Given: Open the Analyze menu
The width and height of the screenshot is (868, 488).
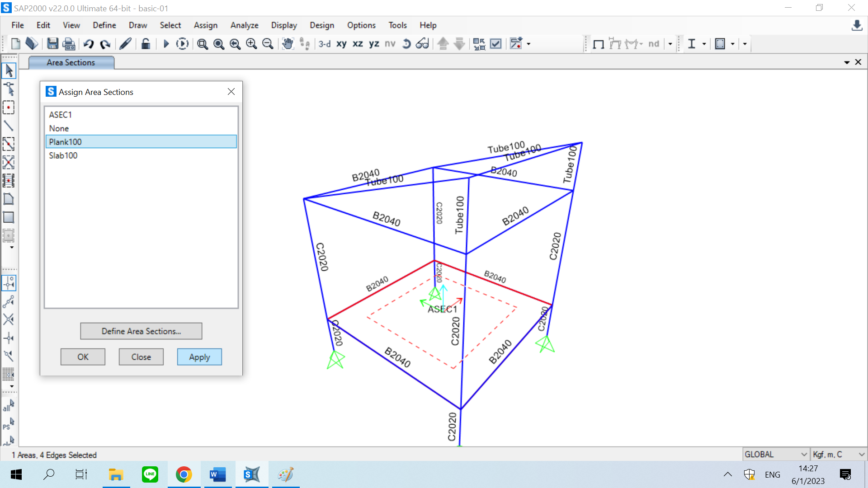Looking at the screenshot, I should 244,25.
